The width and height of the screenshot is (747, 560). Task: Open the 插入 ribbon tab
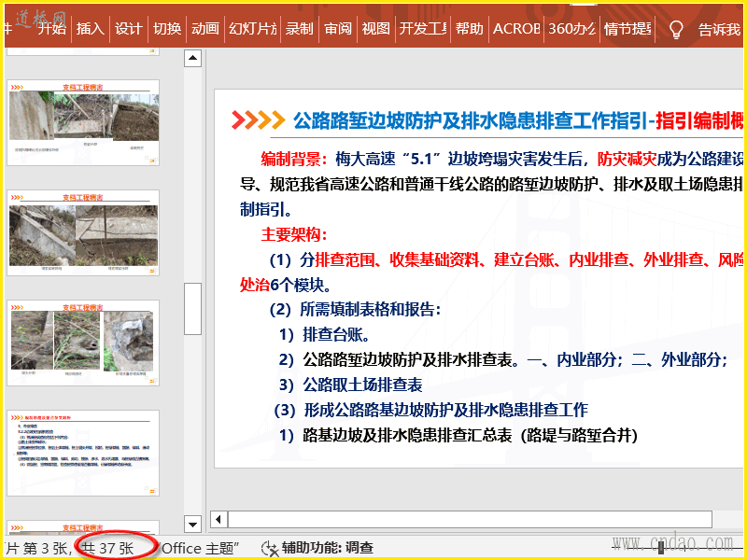[90, 29]
